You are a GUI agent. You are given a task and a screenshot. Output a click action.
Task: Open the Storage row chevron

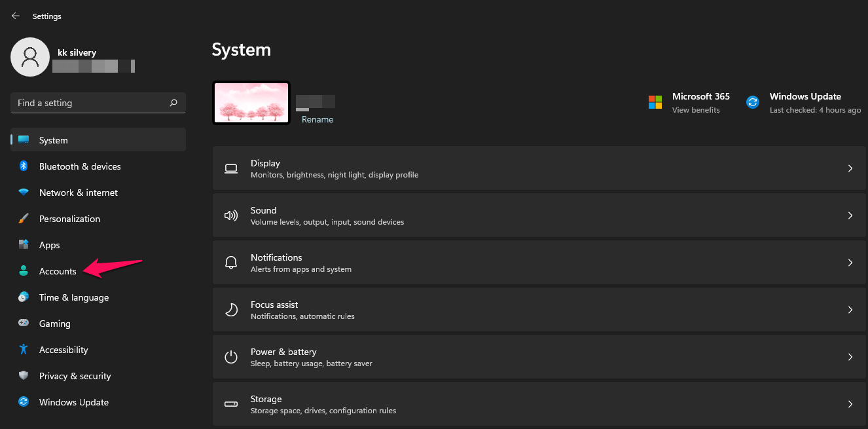[x=850, y=404]
